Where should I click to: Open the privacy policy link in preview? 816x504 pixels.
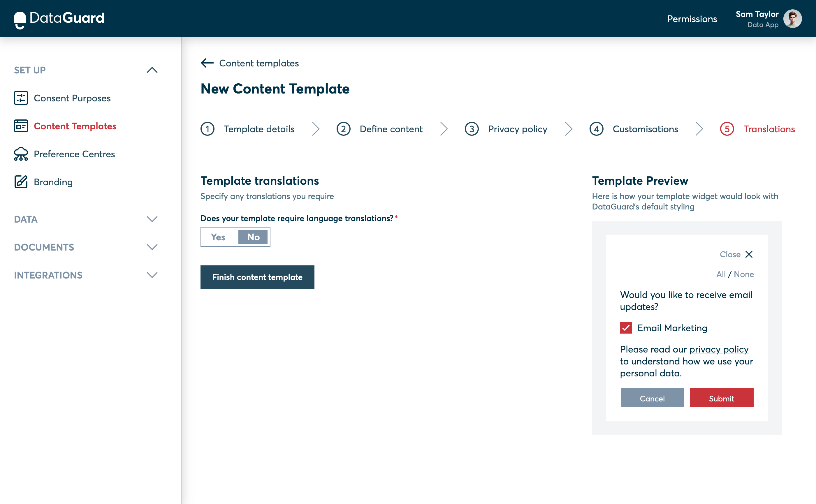click(719, 349)
